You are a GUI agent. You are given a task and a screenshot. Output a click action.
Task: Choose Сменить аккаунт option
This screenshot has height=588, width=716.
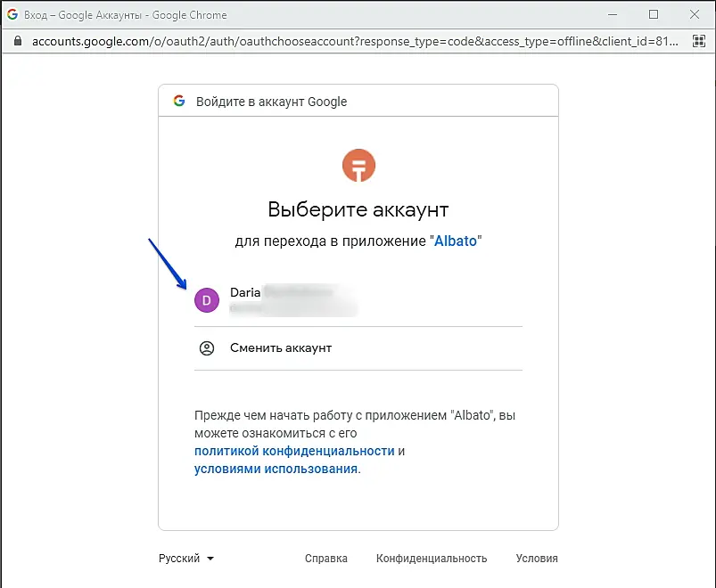point(358,348)
